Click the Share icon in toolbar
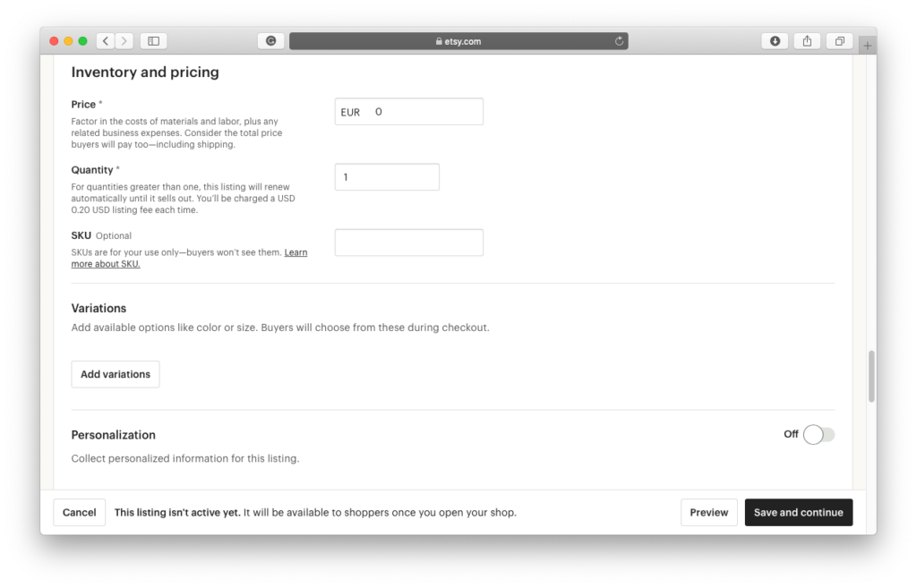Viewport: 917px width, 588px height. (807, 41)
